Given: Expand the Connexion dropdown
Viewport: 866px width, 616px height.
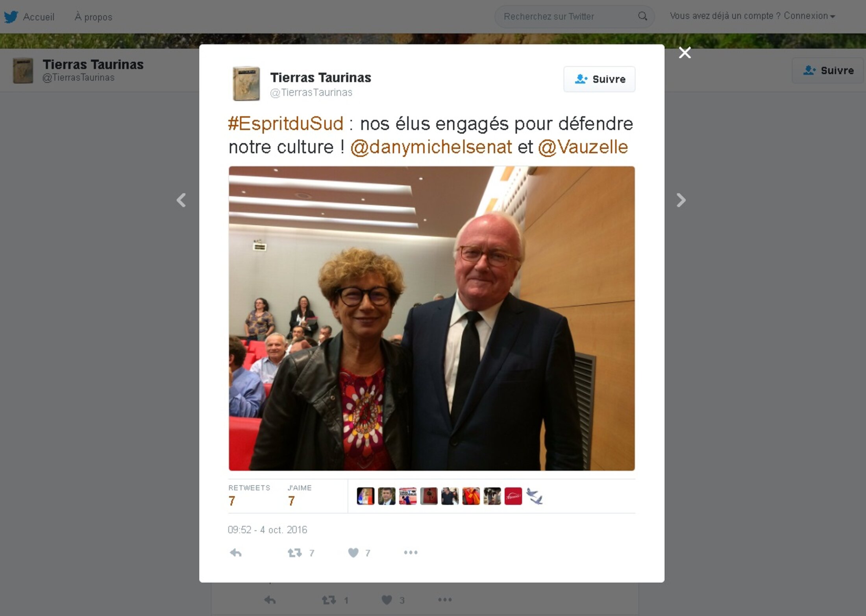Looking at the screenshot, I should [809, 16].
